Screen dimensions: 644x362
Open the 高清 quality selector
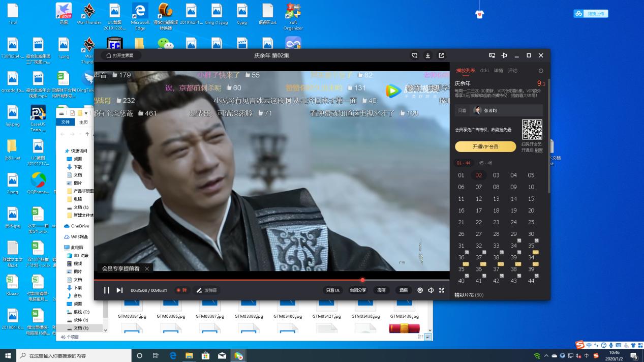click(x=381, y=290)
